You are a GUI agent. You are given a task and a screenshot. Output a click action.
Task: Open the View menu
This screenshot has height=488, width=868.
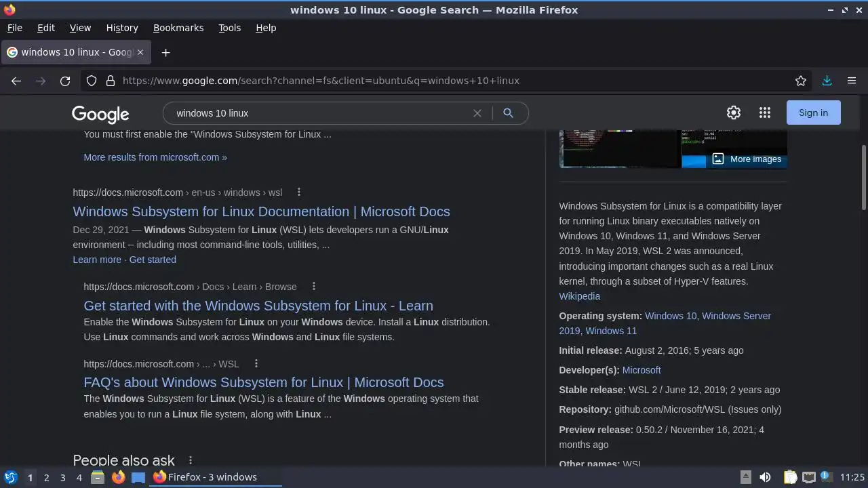click(80, 28)
